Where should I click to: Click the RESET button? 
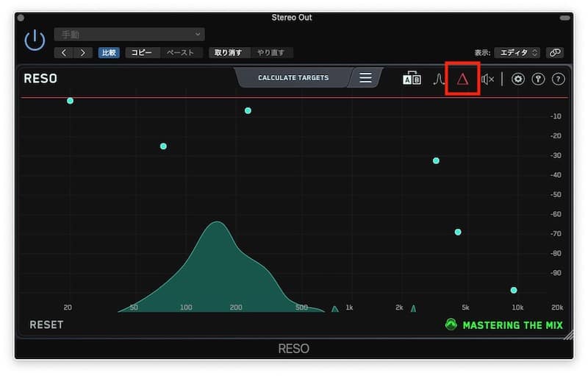(x=46, y=324)
